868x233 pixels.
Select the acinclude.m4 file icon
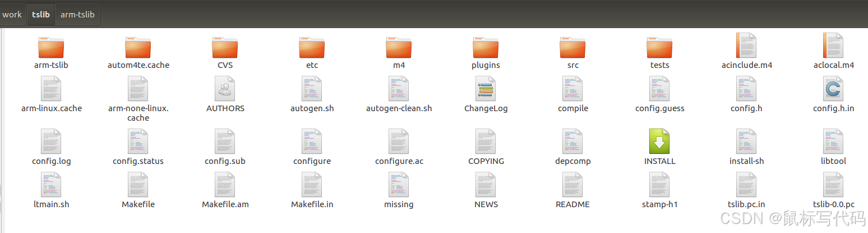(746, 45)
